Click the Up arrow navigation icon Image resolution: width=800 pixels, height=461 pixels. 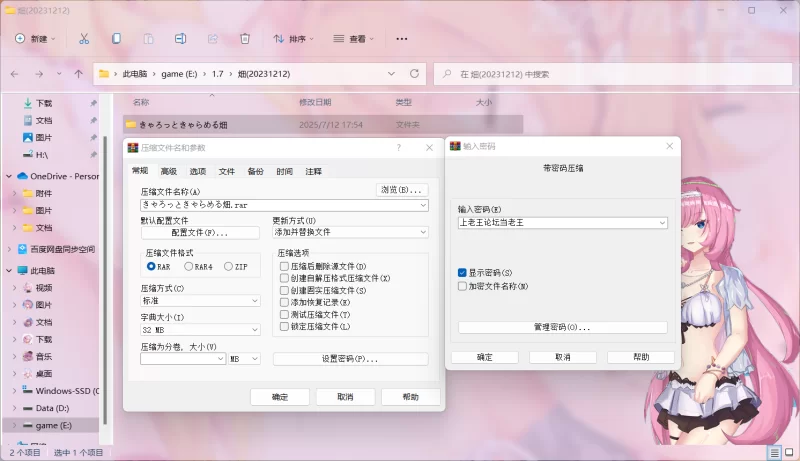click(x=78, y=74)
